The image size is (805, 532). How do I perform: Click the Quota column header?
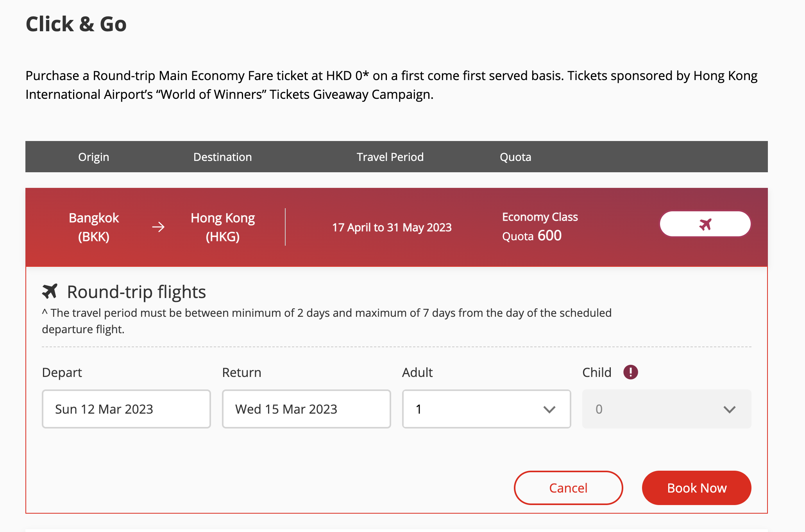click(515, 157)
